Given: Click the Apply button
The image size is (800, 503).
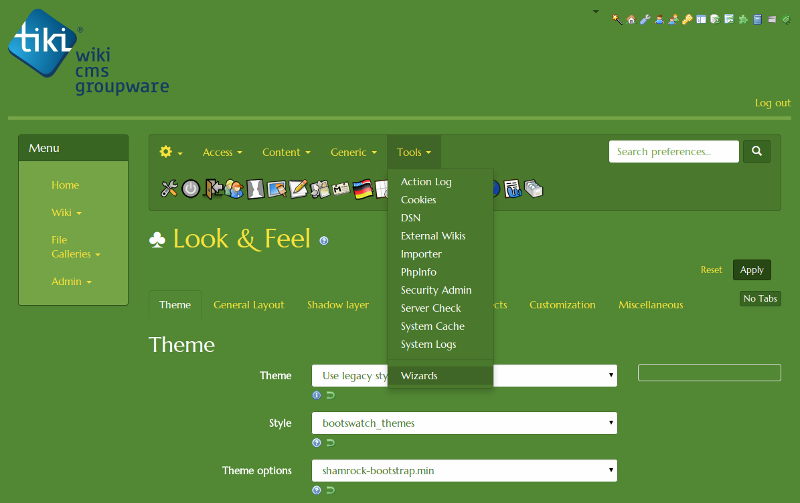Looking at the screenshot, I should 752,270.
